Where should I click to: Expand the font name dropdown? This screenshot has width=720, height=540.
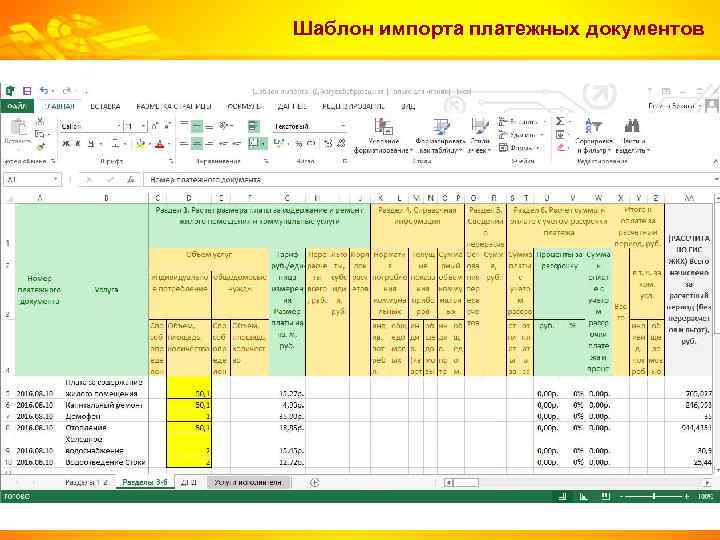point(119,126)
